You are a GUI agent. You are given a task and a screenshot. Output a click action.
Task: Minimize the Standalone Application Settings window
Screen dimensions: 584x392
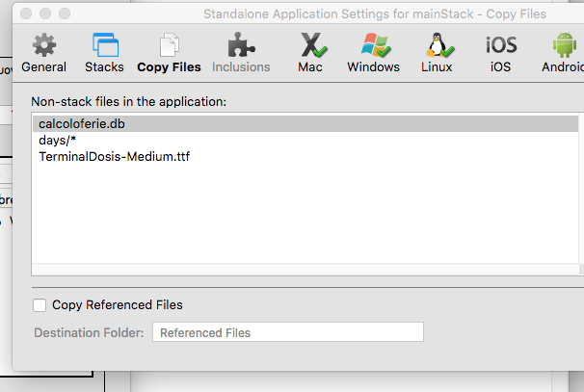(45, 14)
